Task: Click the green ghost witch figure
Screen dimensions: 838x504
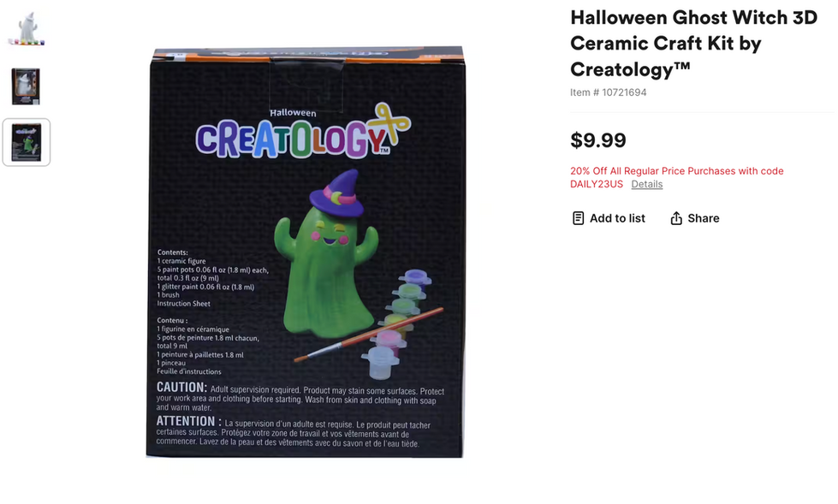Action: click(326, 255)
